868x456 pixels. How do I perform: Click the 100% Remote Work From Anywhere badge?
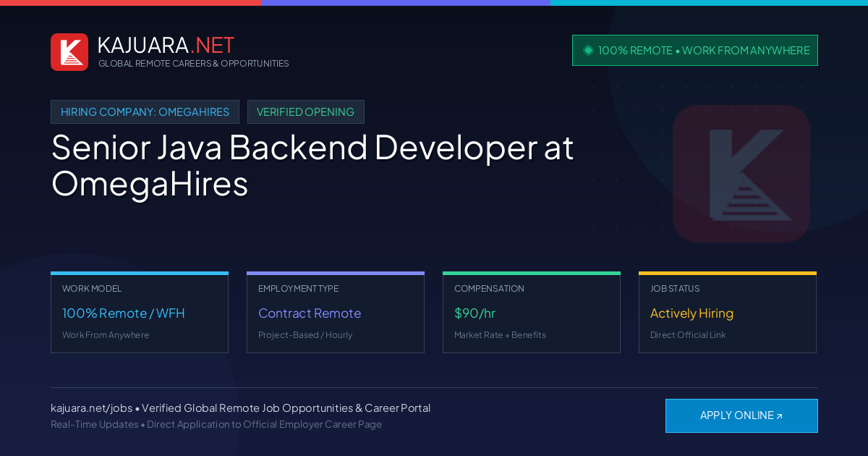point(695,51)
